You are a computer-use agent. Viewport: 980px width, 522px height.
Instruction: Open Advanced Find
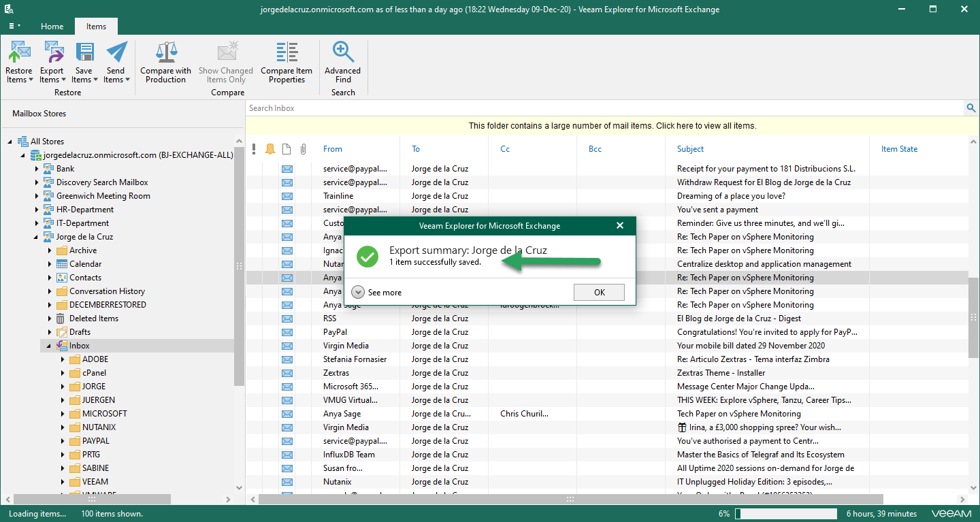343,62
